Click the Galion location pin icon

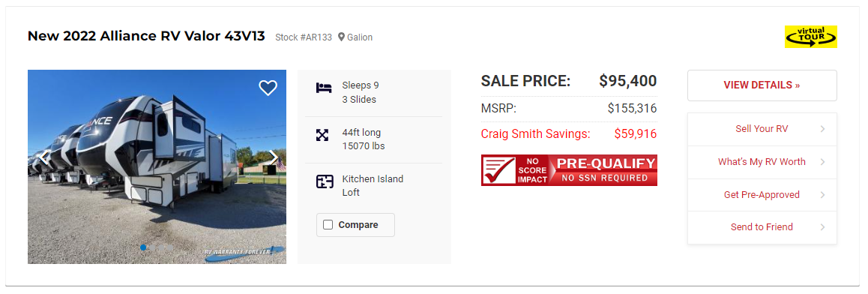click(341, 37)
